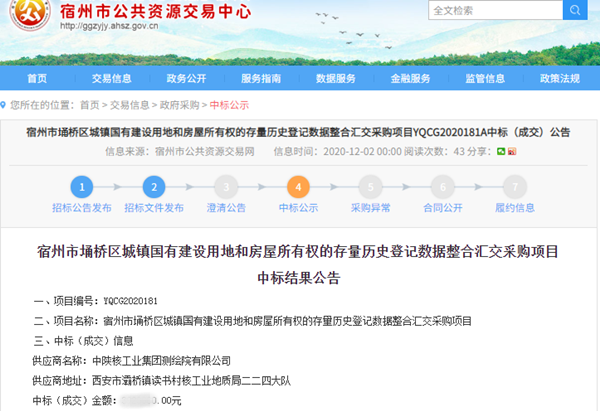The width and height of the screenshot is (600, 411).
Task: Open the 交易信息 navigation menu
Action: [112, 79]
